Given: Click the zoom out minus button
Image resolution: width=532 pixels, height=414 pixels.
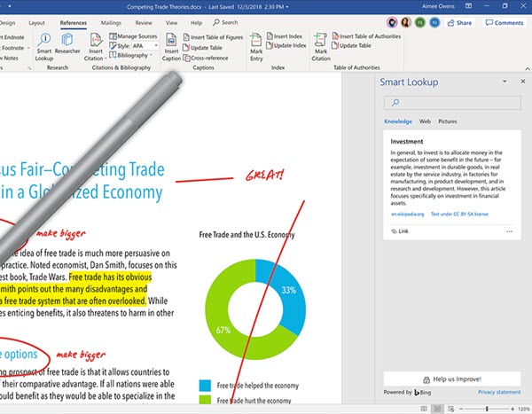Looking at the screenshot, I should click(x=461, y=409).
